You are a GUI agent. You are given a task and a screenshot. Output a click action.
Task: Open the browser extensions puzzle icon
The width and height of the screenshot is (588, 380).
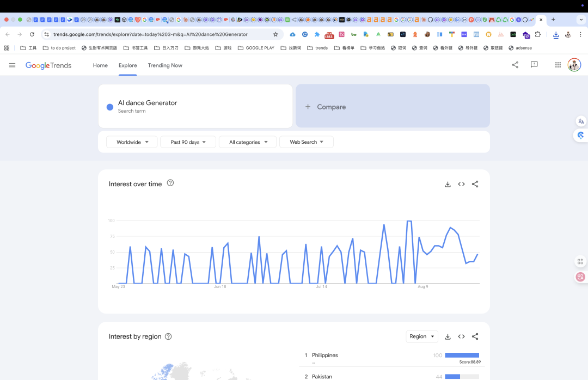[538, 34]
